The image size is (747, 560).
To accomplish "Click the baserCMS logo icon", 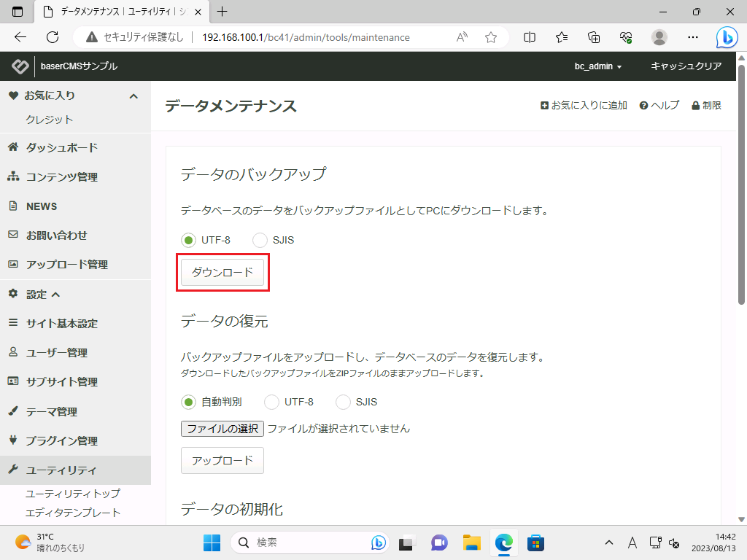I will coord(20,66).
